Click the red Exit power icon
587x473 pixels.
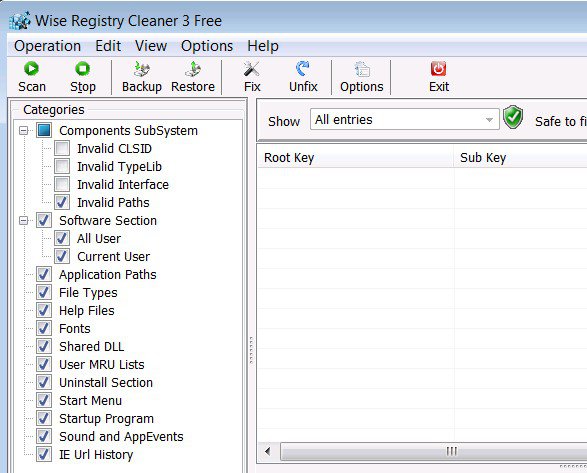(x=438, y=69)
